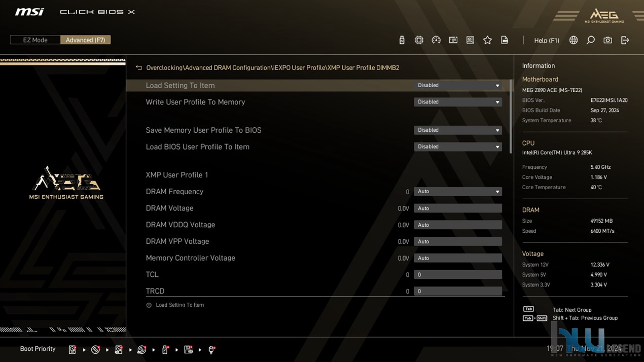
Task: Change language via the globe icon
Action: (574, 40)
